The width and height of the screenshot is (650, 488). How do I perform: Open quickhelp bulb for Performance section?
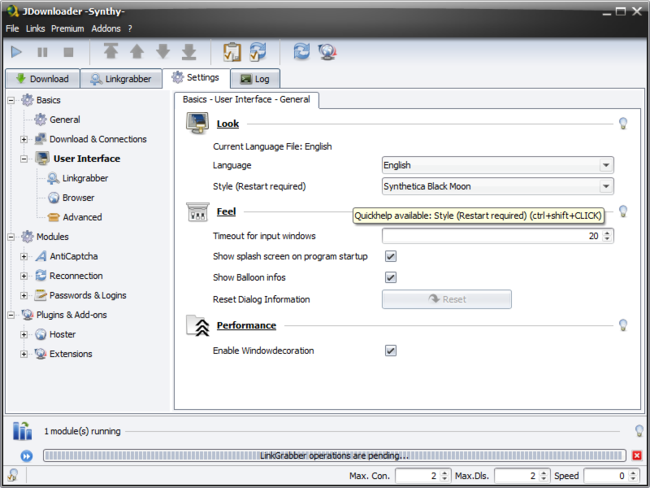(623, 325)
